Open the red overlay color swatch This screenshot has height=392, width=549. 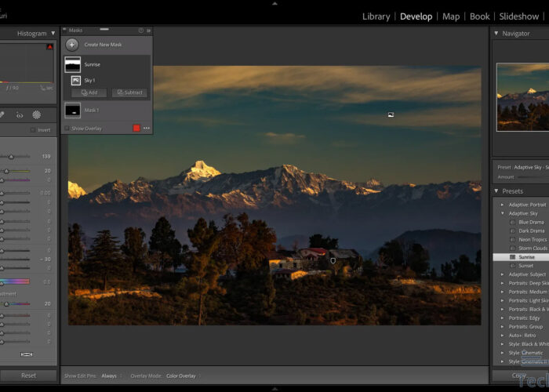136,128
